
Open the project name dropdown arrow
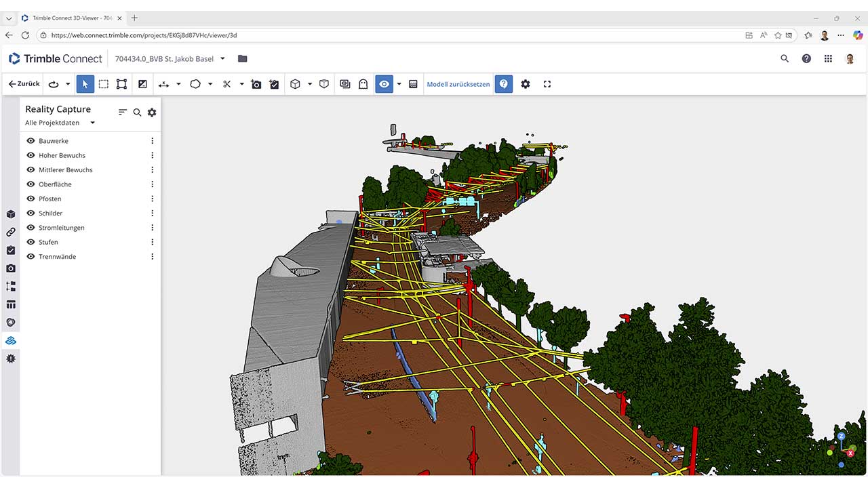[222, 59]
